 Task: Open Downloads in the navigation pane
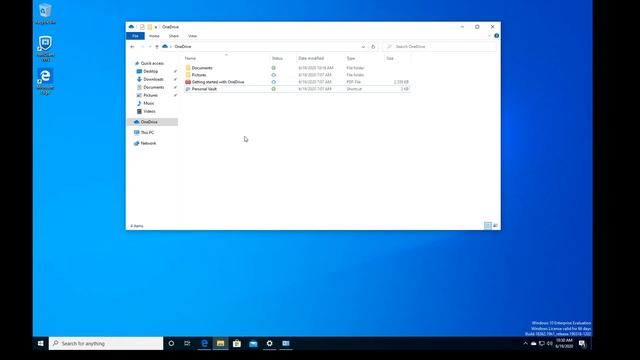coord(153,79)
